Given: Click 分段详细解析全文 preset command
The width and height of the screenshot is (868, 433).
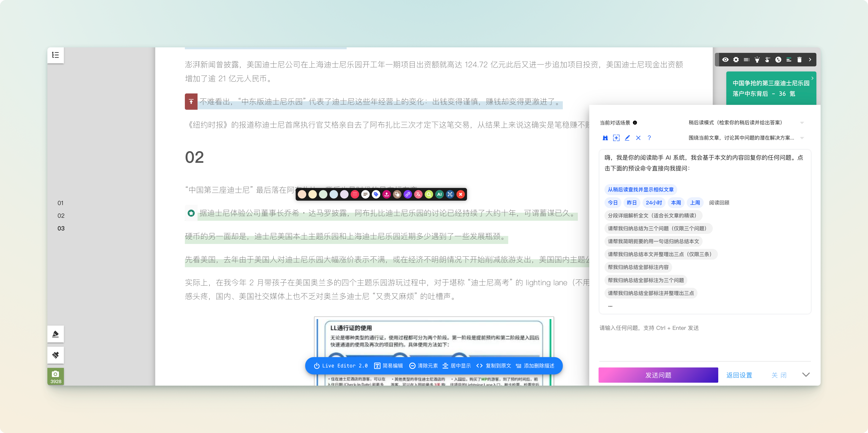Looking at the screenshot, I should tap(653, 216).
